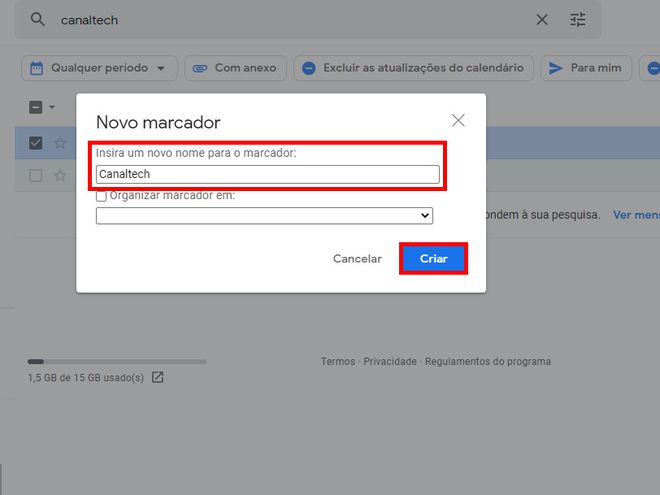Enable Organizar marcador em checkbox
The image size is (660, 495).
(x=101, y=196)
